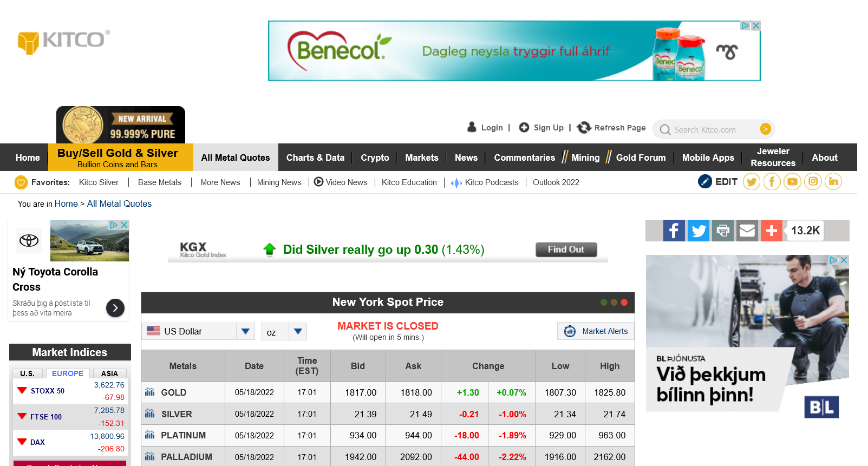
Task: Share the page via Twitter icon
Action: (699, 231)
